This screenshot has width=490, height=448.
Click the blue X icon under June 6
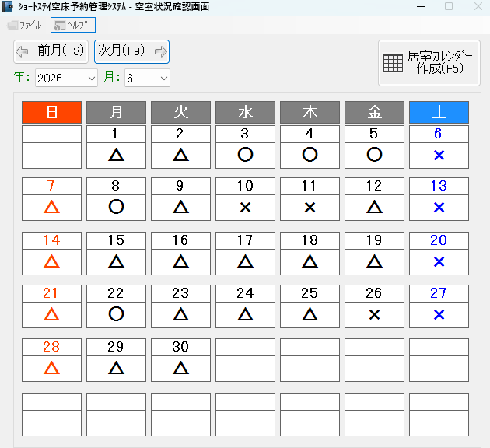pos(439,155)
